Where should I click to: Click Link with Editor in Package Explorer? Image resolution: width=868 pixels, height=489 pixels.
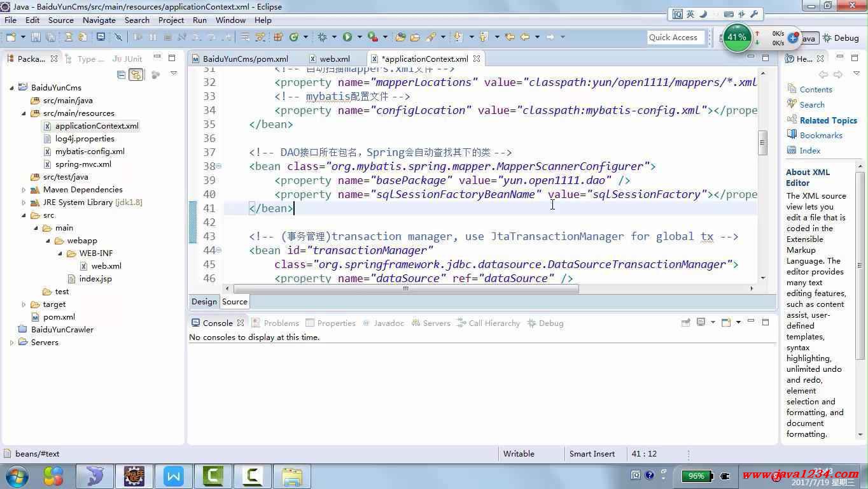(136, 74)
